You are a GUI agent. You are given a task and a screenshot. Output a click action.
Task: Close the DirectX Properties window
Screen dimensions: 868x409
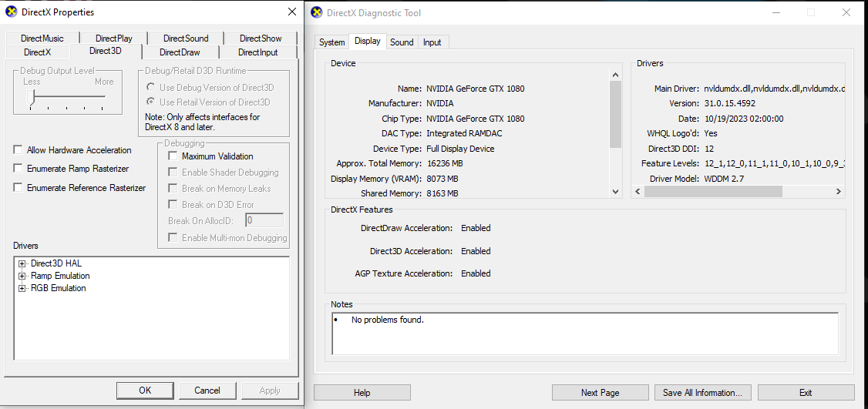291,12
